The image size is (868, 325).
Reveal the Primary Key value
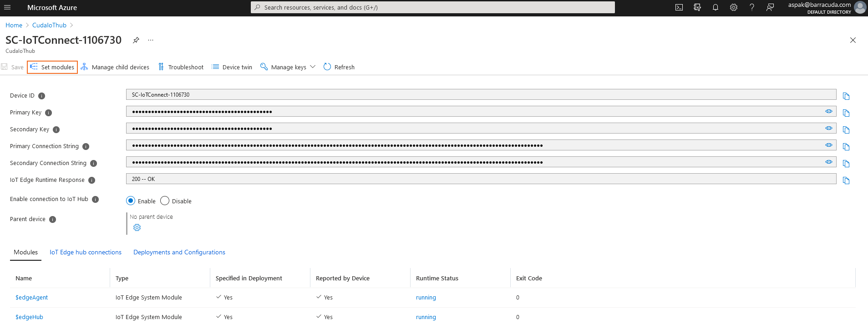(x=829, y=111)
